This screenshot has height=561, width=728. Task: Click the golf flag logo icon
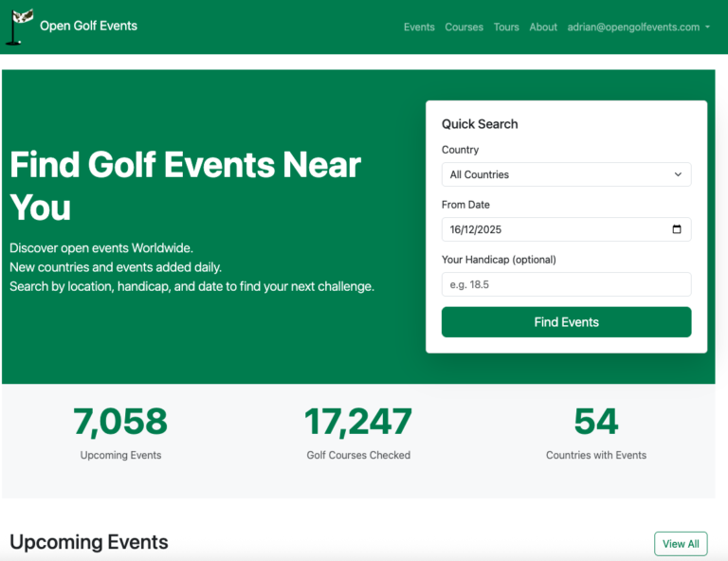pyautogui.click(x=18, y=27)
